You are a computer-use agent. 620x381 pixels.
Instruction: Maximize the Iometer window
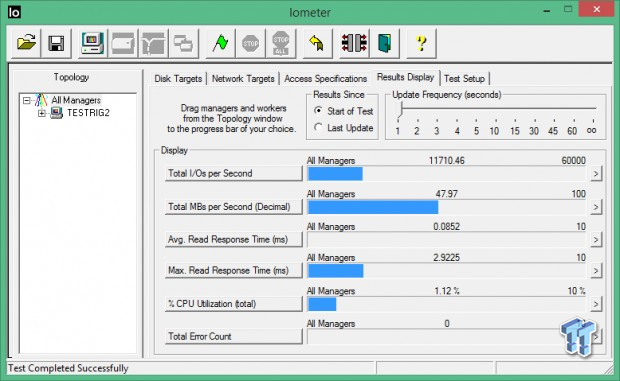568,9
